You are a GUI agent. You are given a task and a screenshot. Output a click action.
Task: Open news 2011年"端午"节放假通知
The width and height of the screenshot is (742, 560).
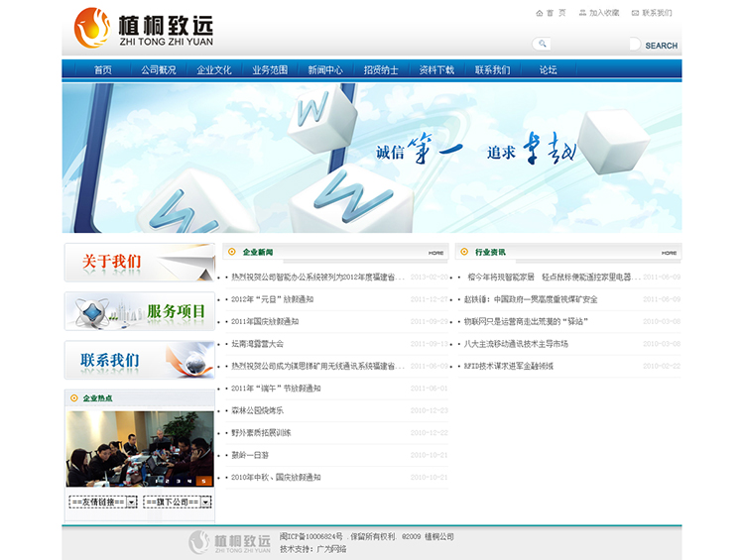click(x=276, y=389)
